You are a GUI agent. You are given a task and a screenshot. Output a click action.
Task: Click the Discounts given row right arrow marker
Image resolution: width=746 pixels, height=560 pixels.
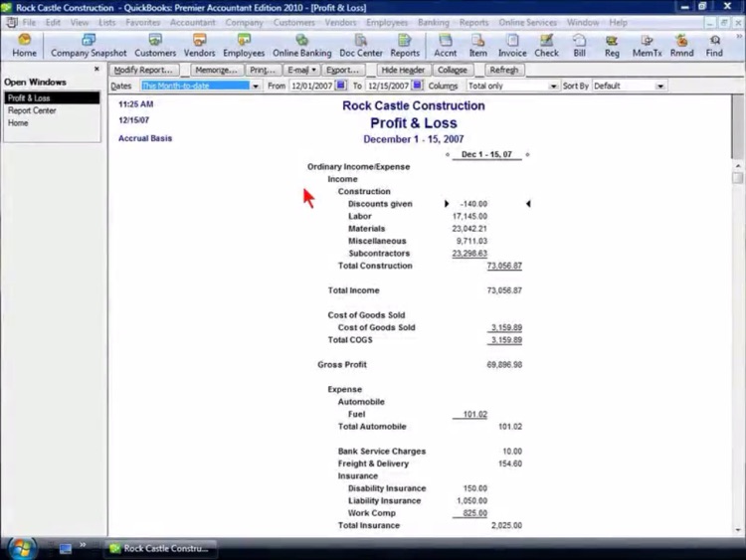click(447, 204)
